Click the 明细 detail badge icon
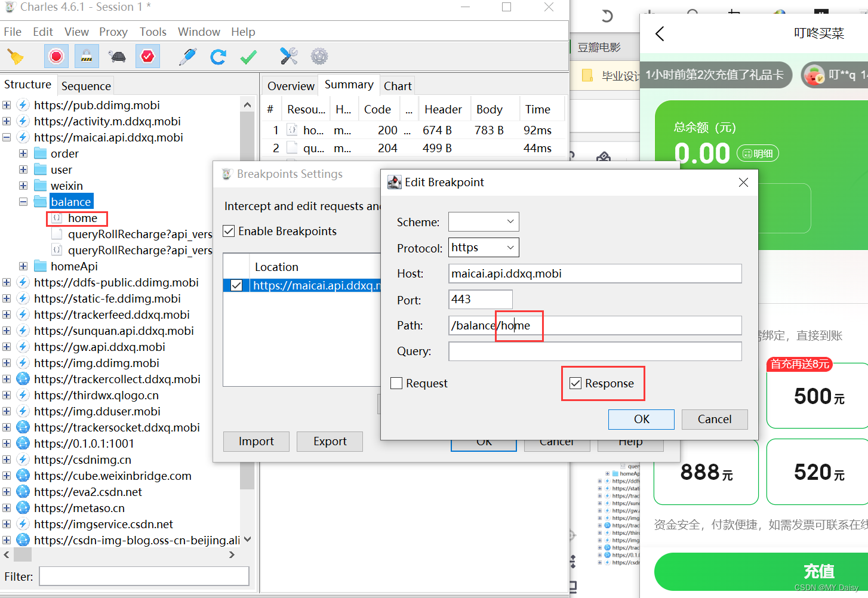The height and width of the screenshot is (598, 868). [758, 153]
